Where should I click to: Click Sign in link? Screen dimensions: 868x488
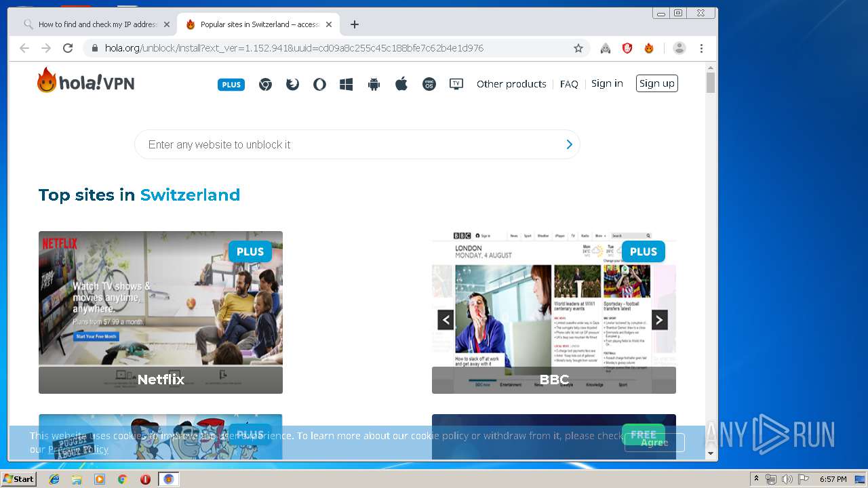tap(607, 83)
